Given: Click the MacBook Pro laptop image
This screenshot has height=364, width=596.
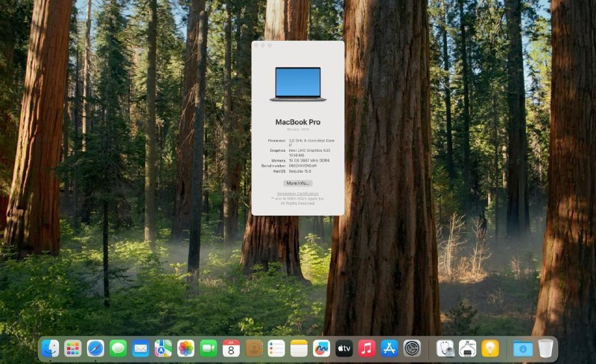Looking at the screenshot, I should [298, 84].
